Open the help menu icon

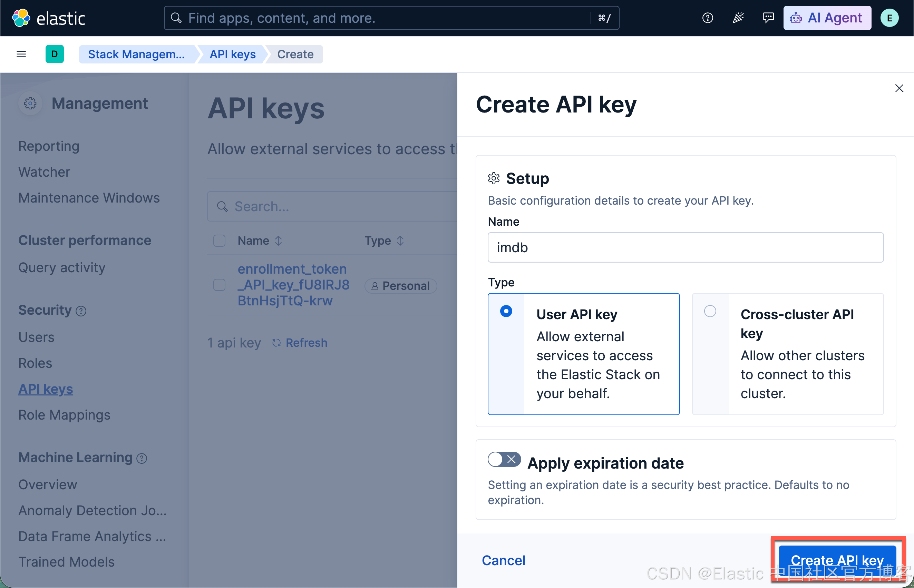click(707, 18)
